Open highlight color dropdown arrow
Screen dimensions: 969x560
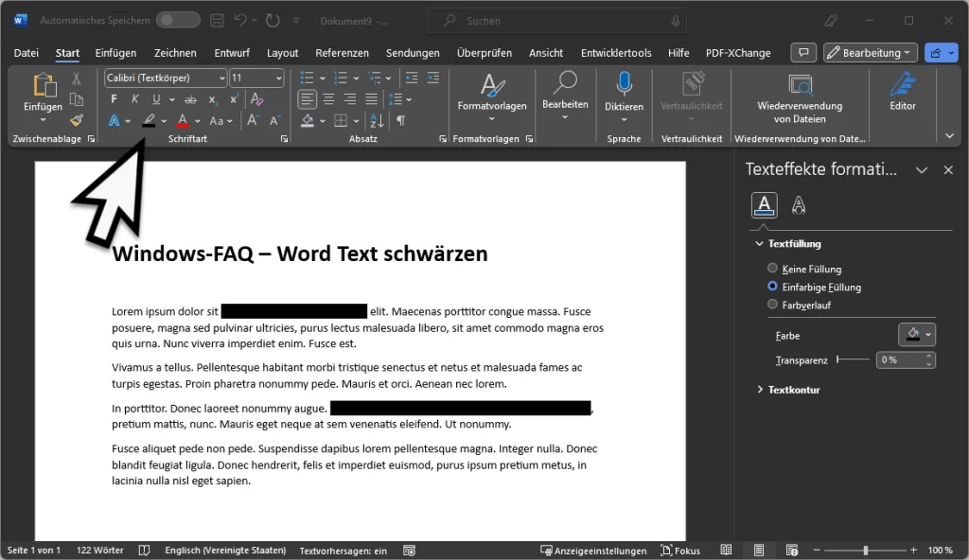pos(164,121)
